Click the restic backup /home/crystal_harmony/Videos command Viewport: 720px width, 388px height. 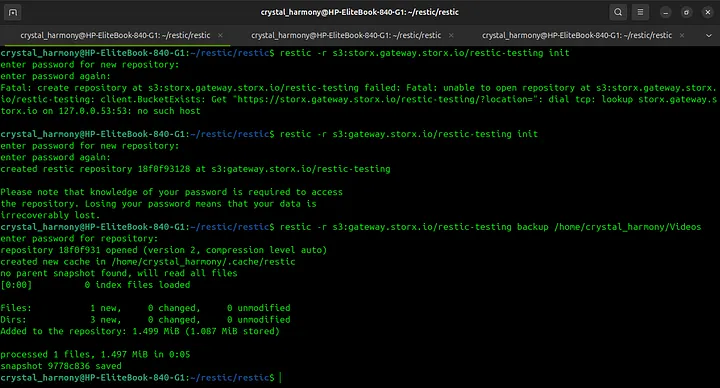tap(490, 227)
